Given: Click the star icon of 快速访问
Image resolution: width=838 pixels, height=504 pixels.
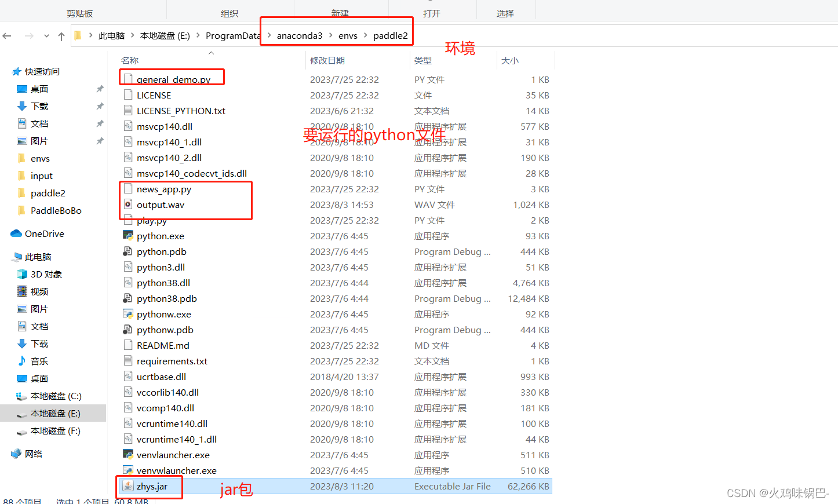Looking at the screenshot, I should point(17,71).
